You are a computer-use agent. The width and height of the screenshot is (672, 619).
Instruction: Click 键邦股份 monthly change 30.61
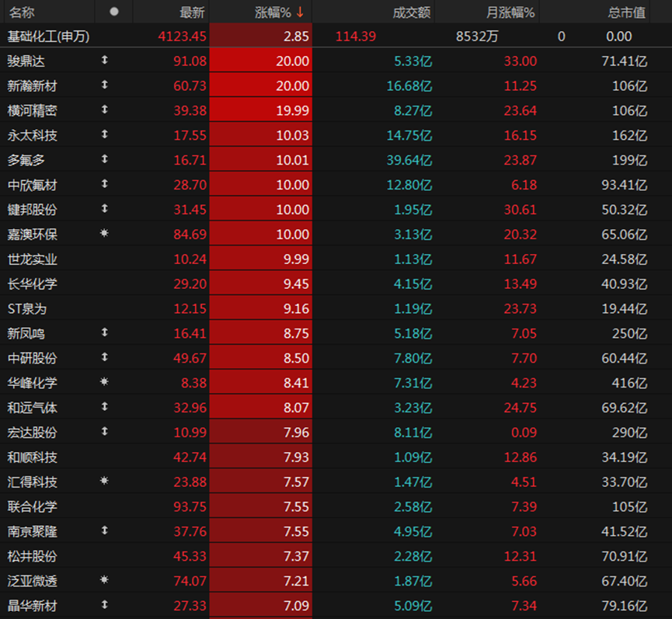point(521,210)
